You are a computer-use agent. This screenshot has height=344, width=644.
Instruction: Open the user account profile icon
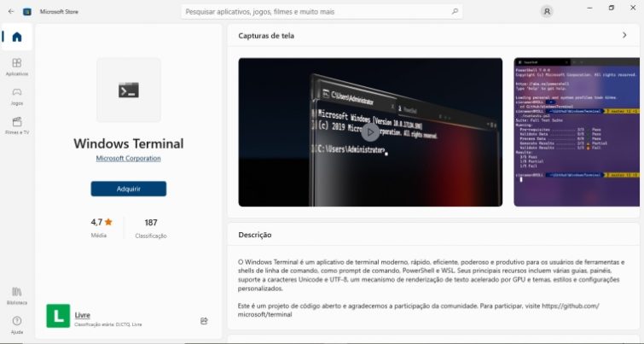point(547,11)
